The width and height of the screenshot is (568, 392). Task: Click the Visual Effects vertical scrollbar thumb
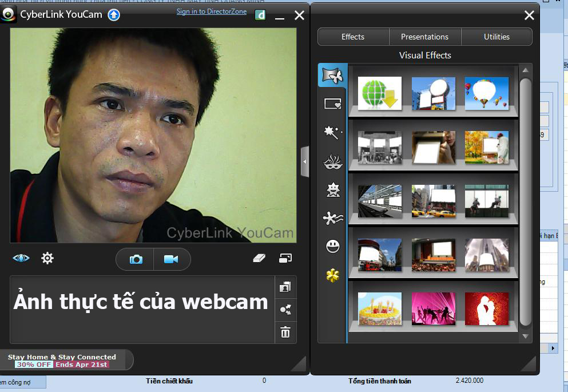click(525, 201)
